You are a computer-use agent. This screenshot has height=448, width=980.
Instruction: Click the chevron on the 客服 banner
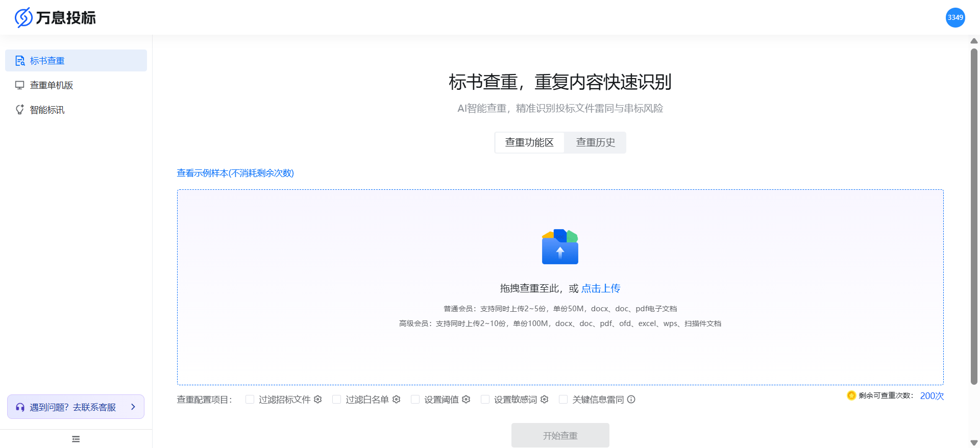click(x=133, y=407)
